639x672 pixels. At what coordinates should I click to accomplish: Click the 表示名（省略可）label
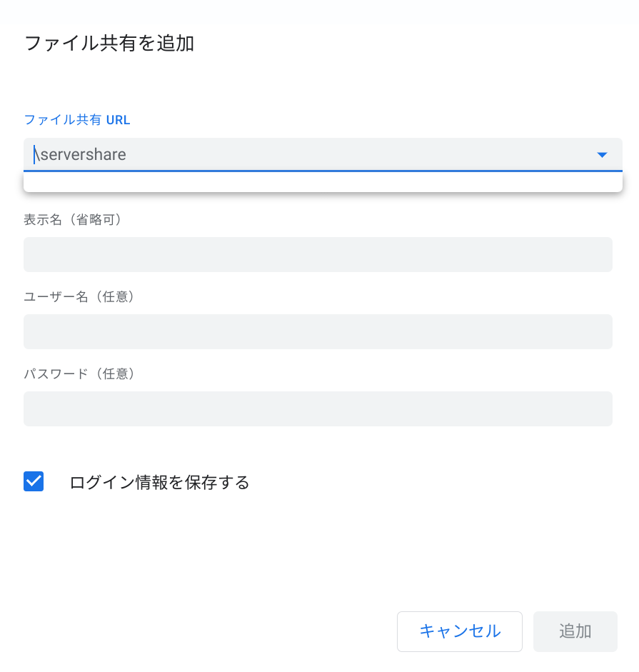click(x=73, y=220)
